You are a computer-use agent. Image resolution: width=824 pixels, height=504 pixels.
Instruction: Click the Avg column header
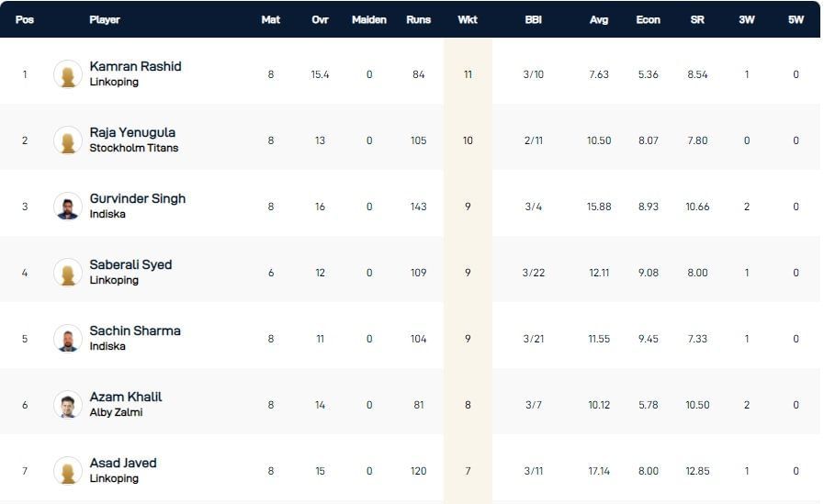click(599, 19)
